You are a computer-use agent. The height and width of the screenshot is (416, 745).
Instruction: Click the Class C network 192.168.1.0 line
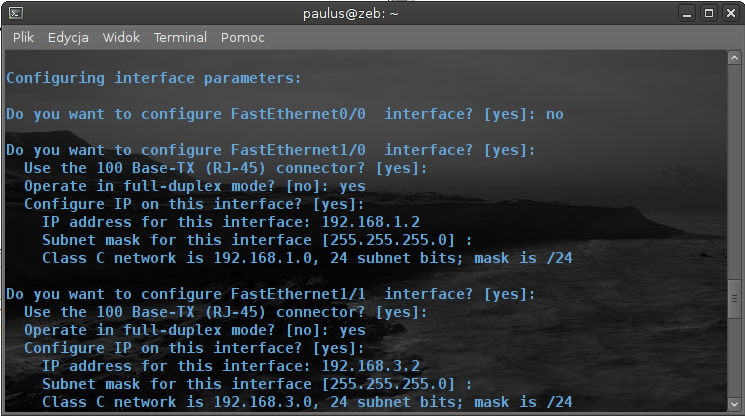click(x=306, y=258)
